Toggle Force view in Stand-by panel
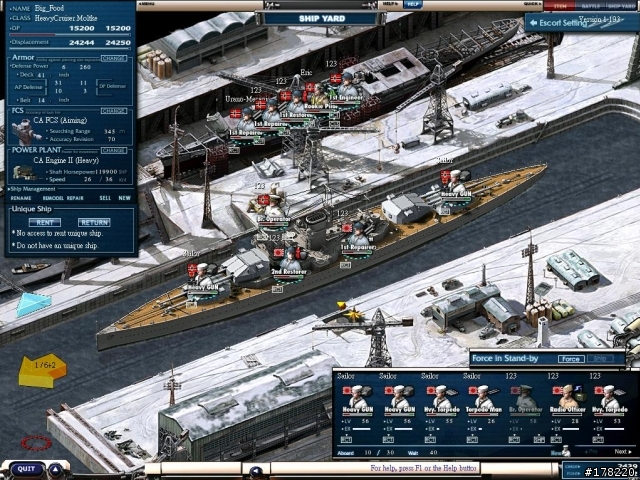Viewport: 640px width, 480px height. [x=571, y=359]
